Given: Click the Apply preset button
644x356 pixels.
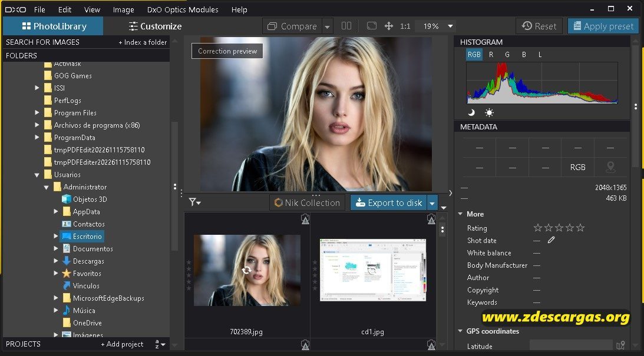Looking at the screenshot, I should (x=603, y=26).
